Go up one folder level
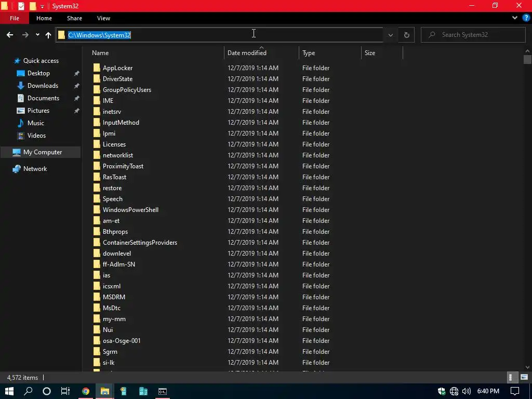 click(48, 35)
